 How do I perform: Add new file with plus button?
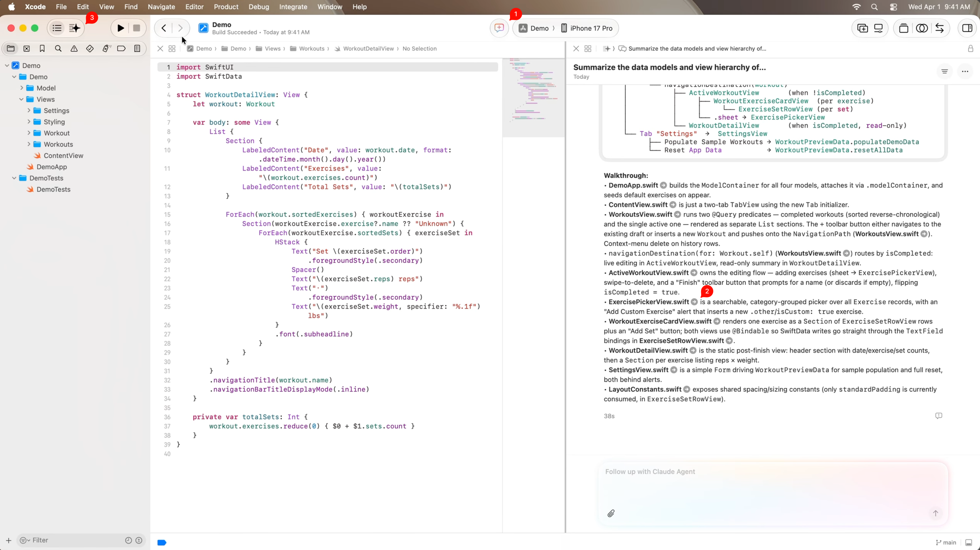[x=8, y=540]
